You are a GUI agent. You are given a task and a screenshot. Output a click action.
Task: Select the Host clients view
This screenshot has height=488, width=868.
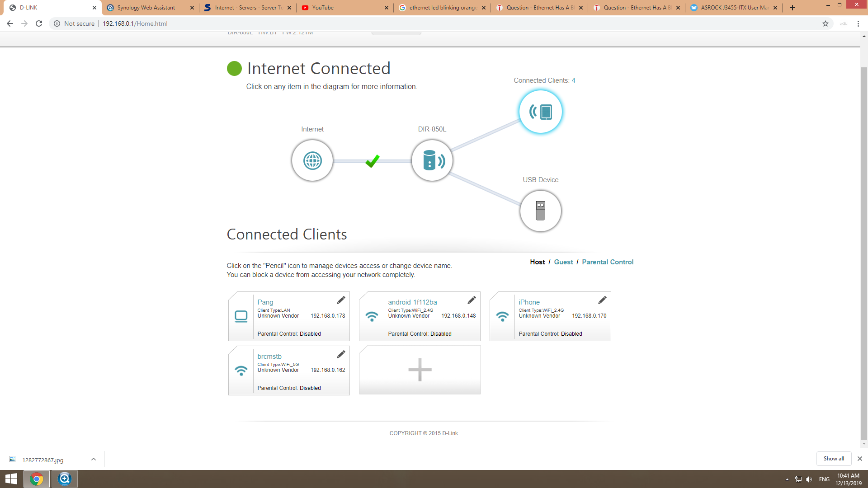(x=538, y=262)
